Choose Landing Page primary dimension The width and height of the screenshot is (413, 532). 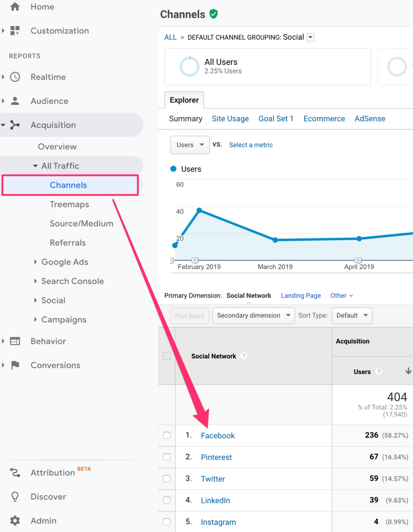(x=301, y=295)
